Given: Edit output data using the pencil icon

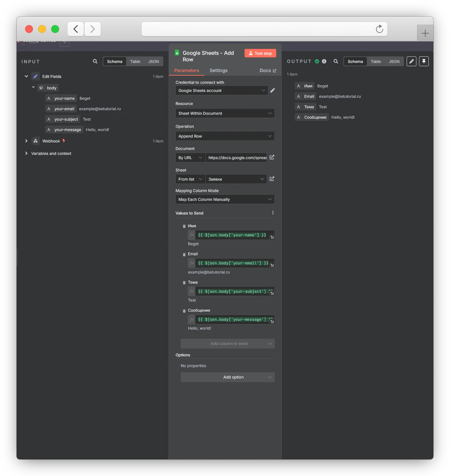Looking at the screenshot, I should click(x=411, y=61).
